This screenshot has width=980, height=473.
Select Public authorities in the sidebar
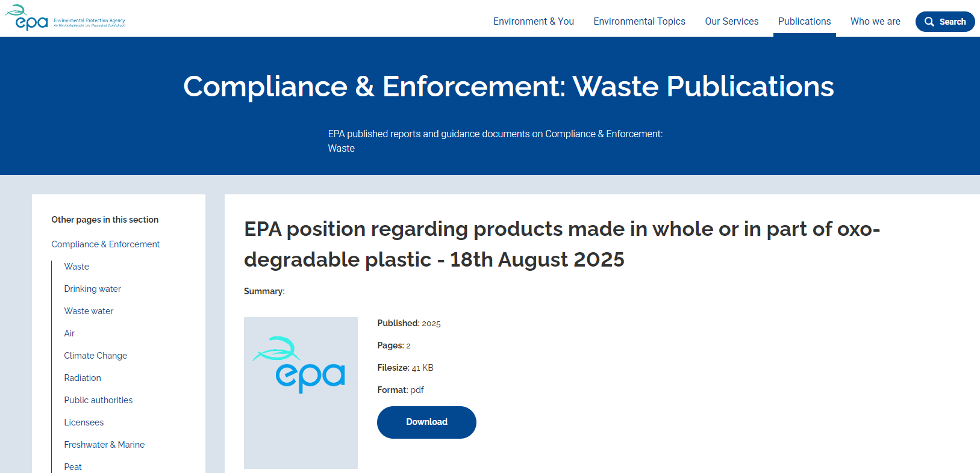(98, 400)
